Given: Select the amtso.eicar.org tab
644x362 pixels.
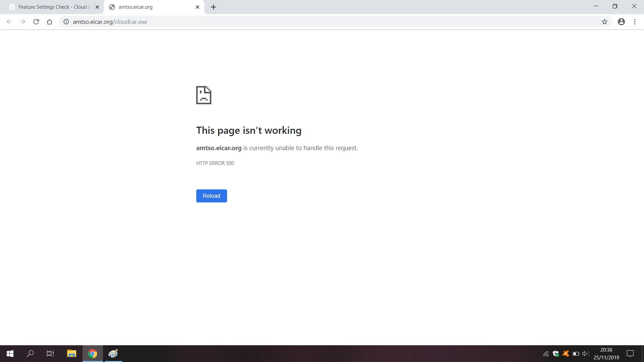Looking at the screenshot, I should click(x=151, y=7).
